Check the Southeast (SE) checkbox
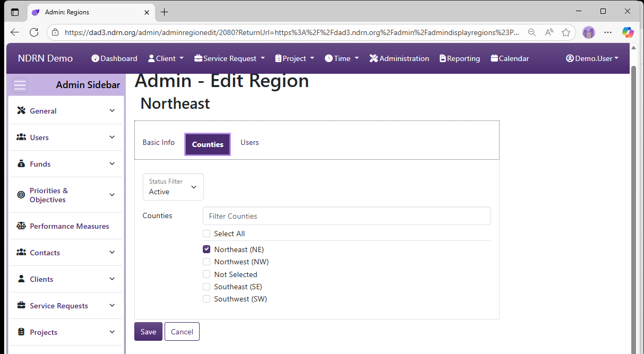The height and width of the screenshot is (354, 644). (x=207, y=287)
